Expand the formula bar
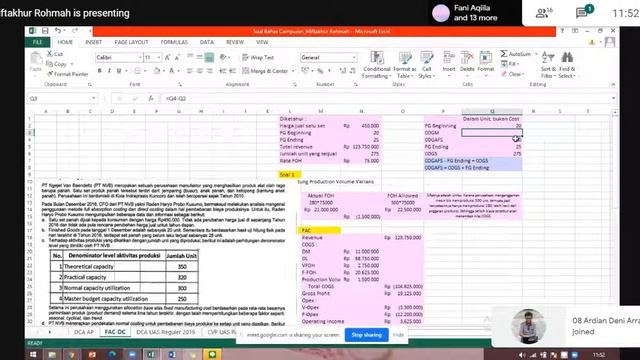This screenshot has height=360, width=640. pos(613,98)
